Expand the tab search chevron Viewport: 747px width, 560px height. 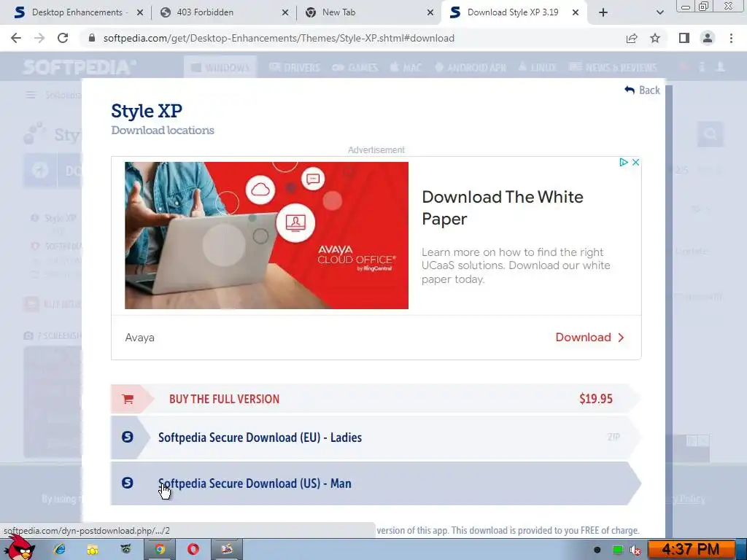pyautogui.click(x=659, y=12)
